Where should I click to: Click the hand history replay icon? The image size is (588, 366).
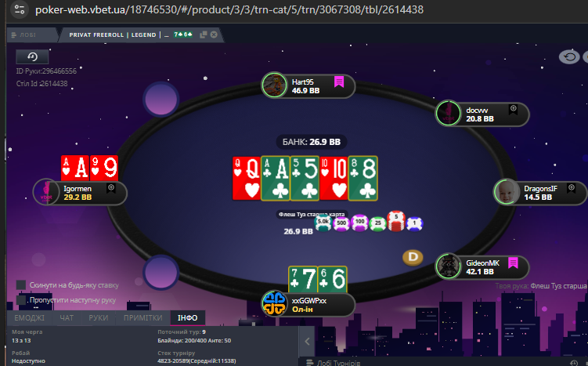pos(32,56)
